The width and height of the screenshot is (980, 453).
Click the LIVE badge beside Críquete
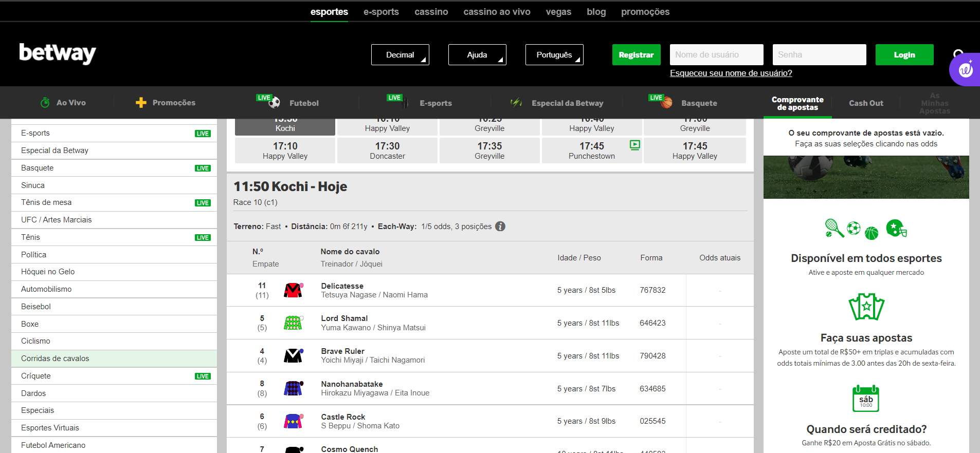coord(203,376)
